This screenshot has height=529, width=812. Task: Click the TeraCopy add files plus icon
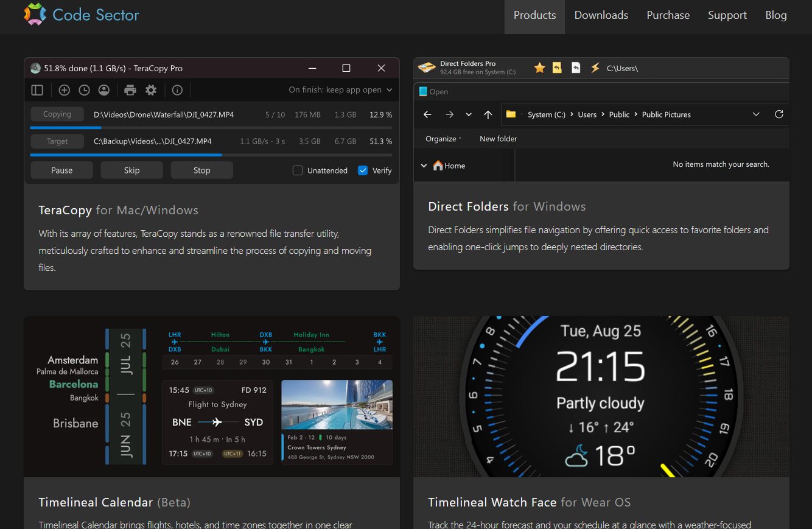64,90
